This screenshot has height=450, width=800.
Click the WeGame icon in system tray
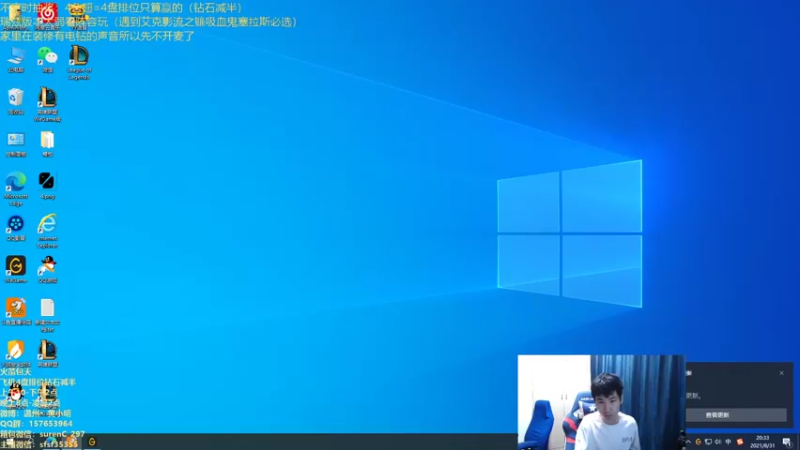coord(698,442)
